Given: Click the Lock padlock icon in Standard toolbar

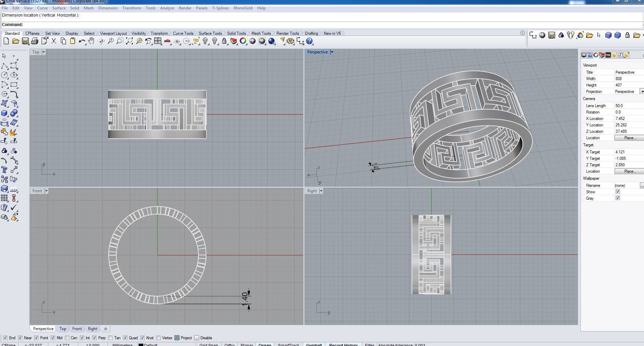Looking at the screenshot, I should click(x=224, y=41).
